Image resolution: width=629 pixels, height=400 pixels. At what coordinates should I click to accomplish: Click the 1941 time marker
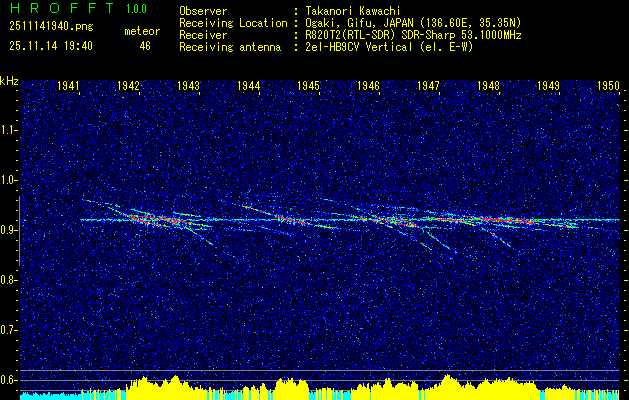(68, 85)
